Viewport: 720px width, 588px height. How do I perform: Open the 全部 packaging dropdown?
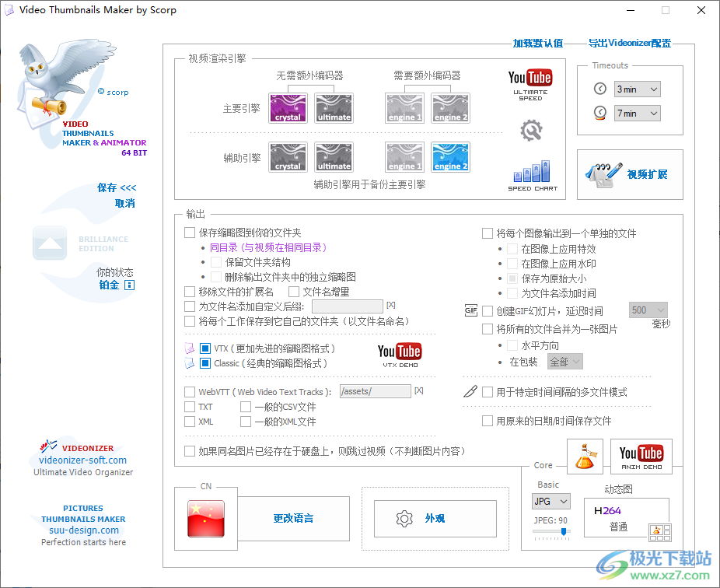[x=565, y=362]
